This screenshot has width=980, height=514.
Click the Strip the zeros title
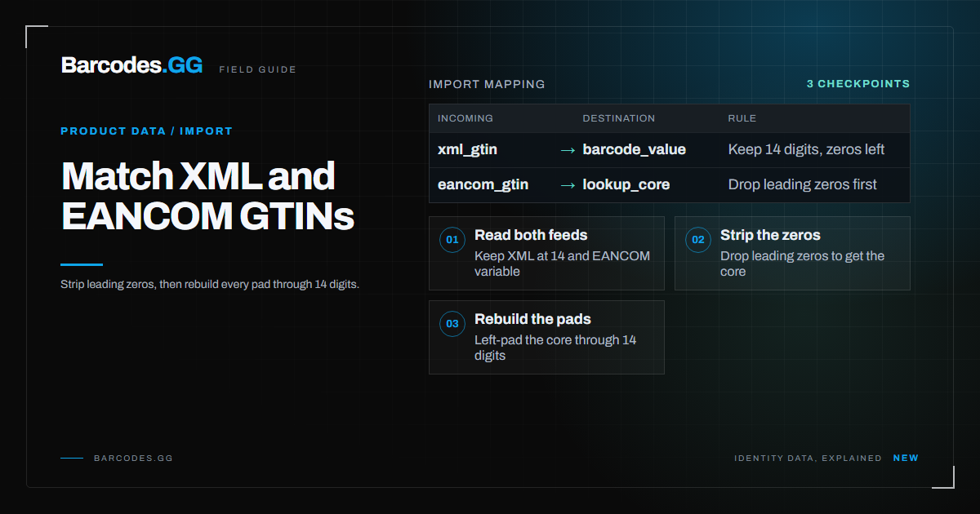[770, 235]
